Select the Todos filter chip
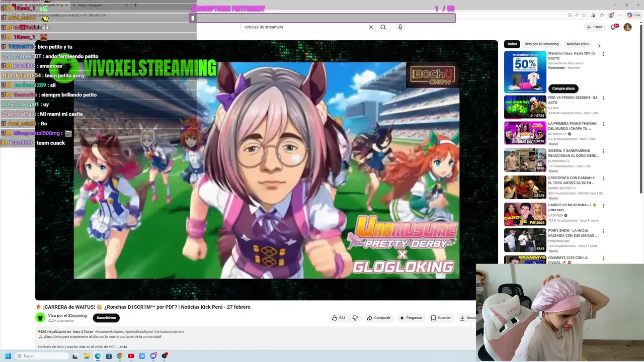This screenshot has height=362, width=644. pos(512,44)
